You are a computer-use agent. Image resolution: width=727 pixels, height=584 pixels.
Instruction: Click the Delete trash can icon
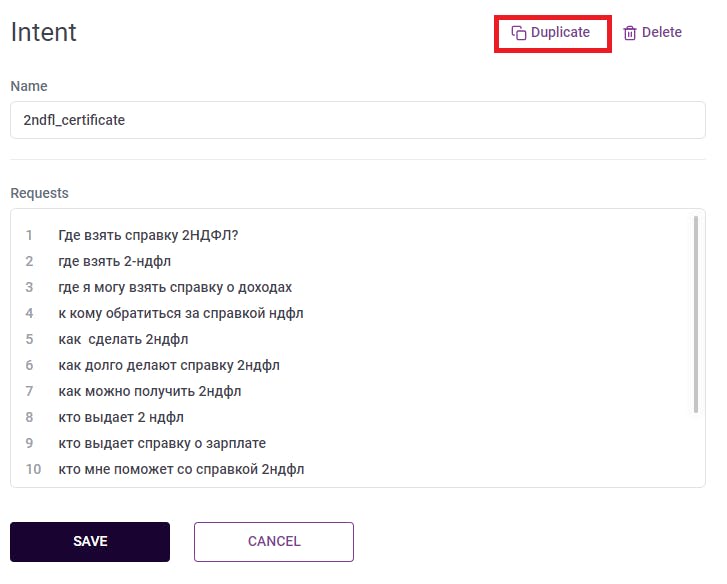point(630,33)
